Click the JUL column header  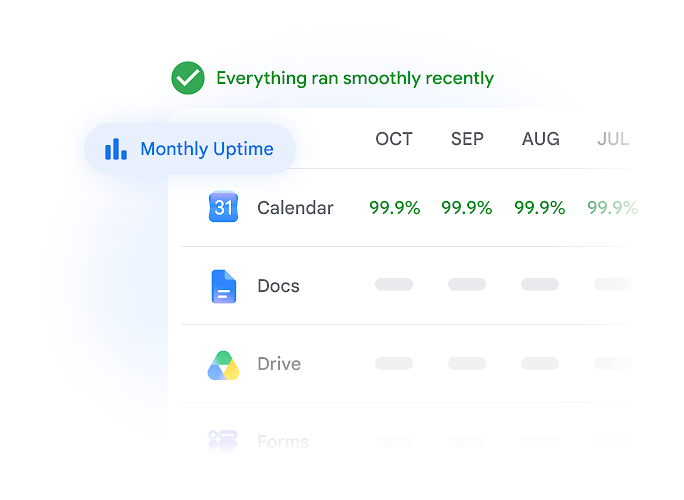coord(613,139)
